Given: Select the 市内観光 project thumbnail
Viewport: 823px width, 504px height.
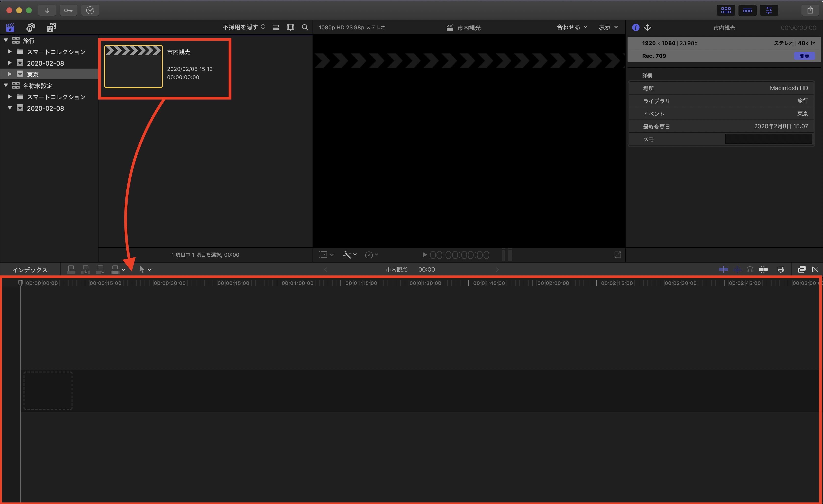Looking at the screenshot, I should [133, 66].
